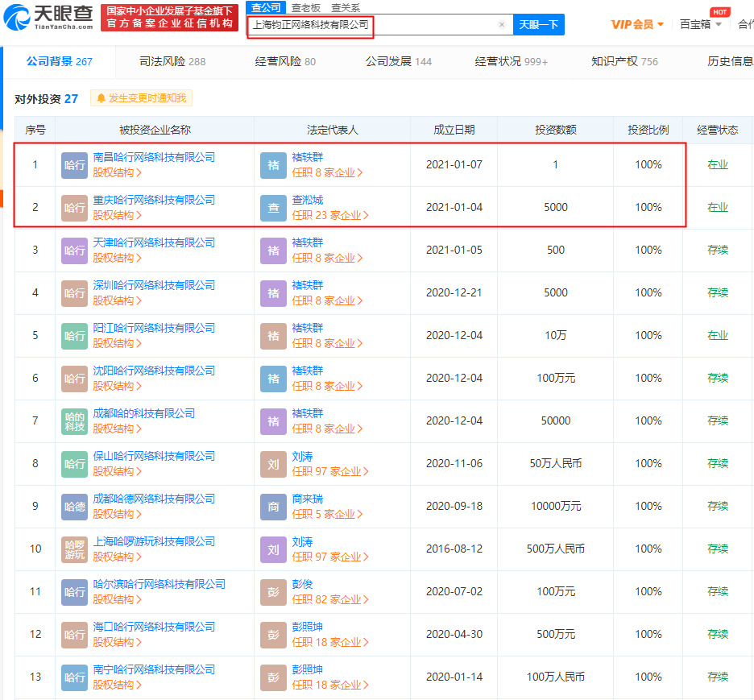
Task: Open the 公司发展 144 tab
Action: tap(398, 61)
